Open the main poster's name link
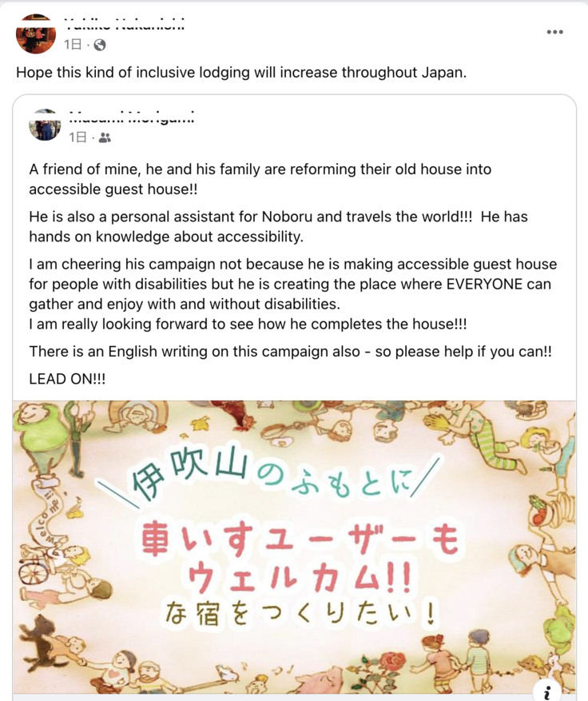The height and width of the screenshot is (701, 588). [x=124, y=25]
